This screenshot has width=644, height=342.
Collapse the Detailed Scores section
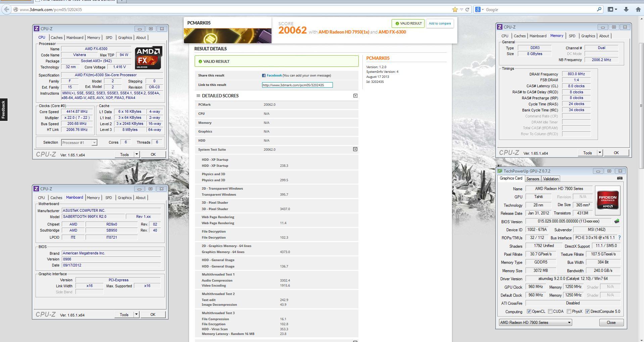point(355,96)
